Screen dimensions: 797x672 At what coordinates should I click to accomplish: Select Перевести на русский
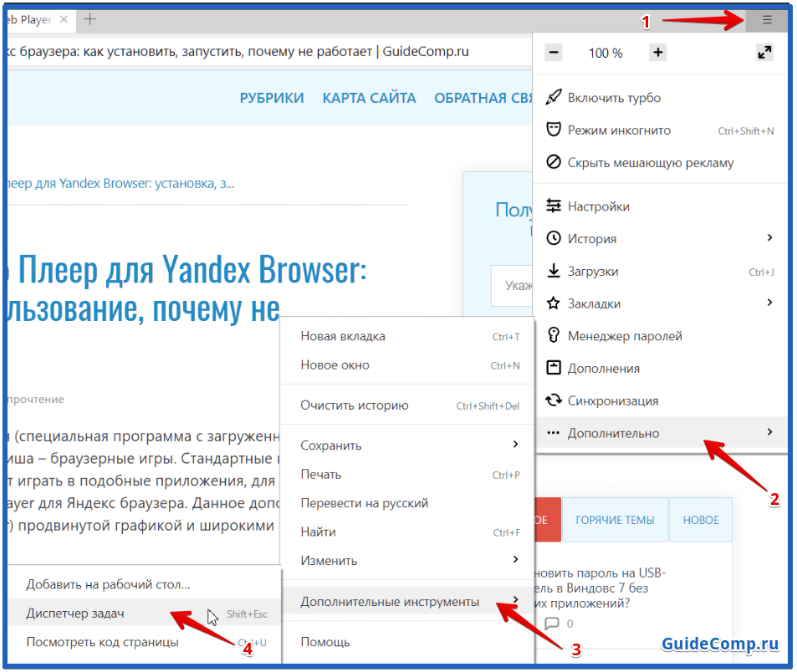point(407,503)
